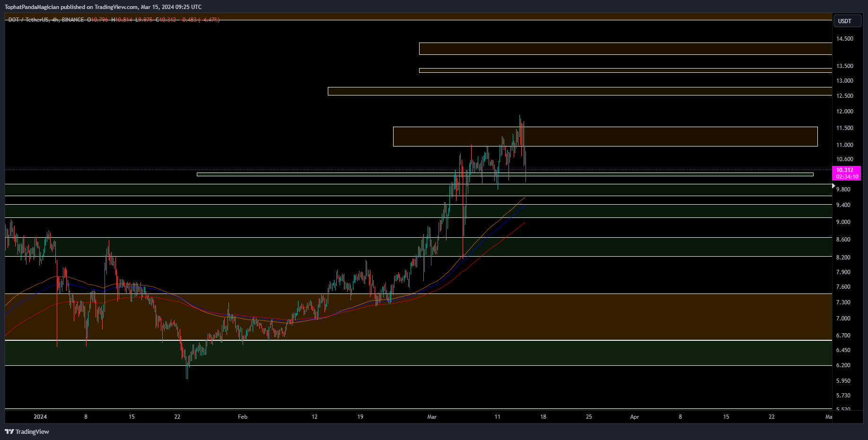Click the bar countdown 02:34:10

click(x=847, y=177)
